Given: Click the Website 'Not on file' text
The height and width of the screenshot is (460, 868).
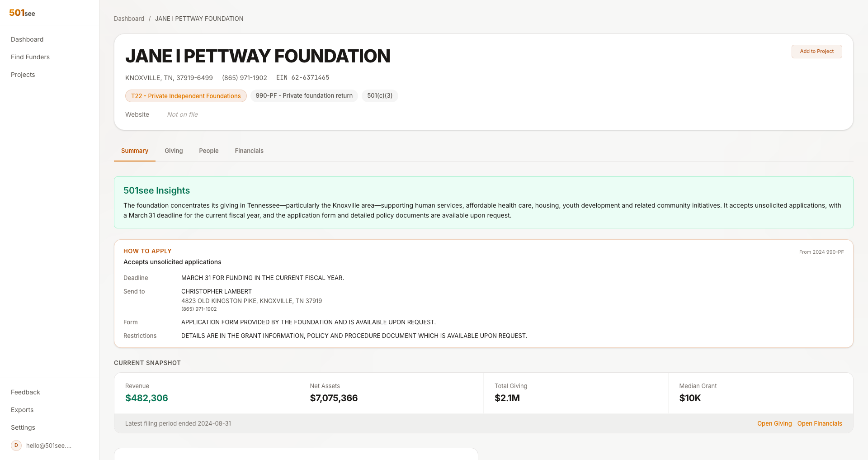Looking at the screenshot, I should pyautogui.click(x=183, y=115).
